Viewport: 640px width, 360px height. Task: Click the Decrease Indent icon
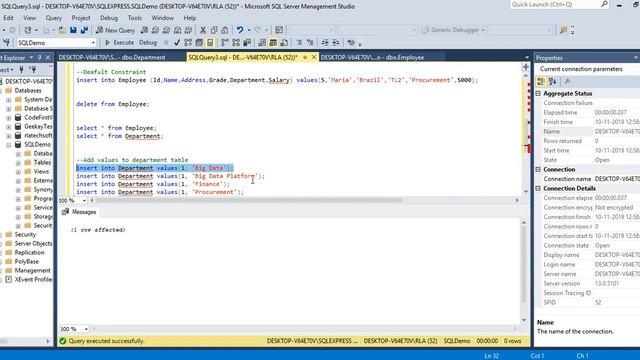pyautogui.click(x=325, y=42)
